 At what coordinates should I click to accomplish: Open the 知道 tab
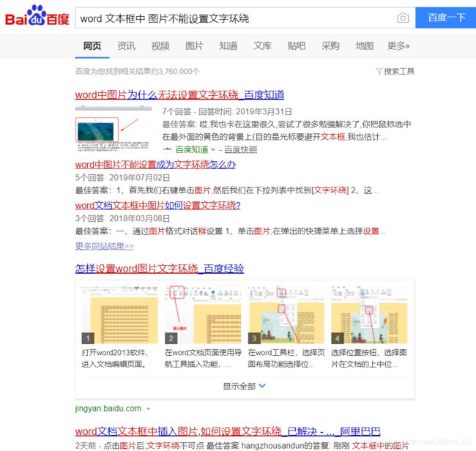click(x=228, y=46)
